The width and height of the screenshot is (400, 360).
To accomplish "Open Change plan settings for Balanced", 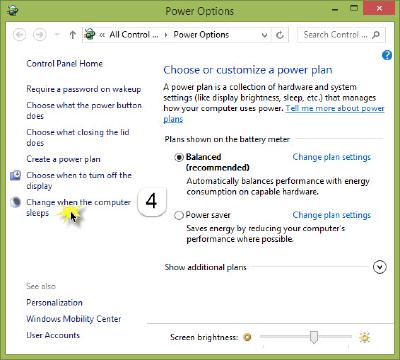I will (332, 157).
